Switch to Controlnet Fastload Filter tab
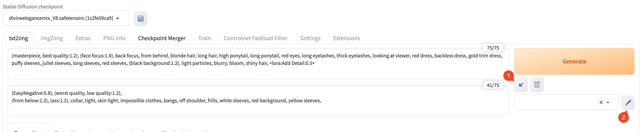 click(x=255, y=38)
